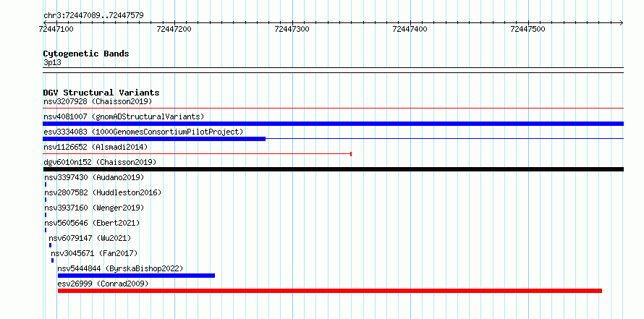This screenshot has height=319, width=644.
Task: Open variant nsv3397430 (Audano2019) label
Action: (x=95, y=177)
